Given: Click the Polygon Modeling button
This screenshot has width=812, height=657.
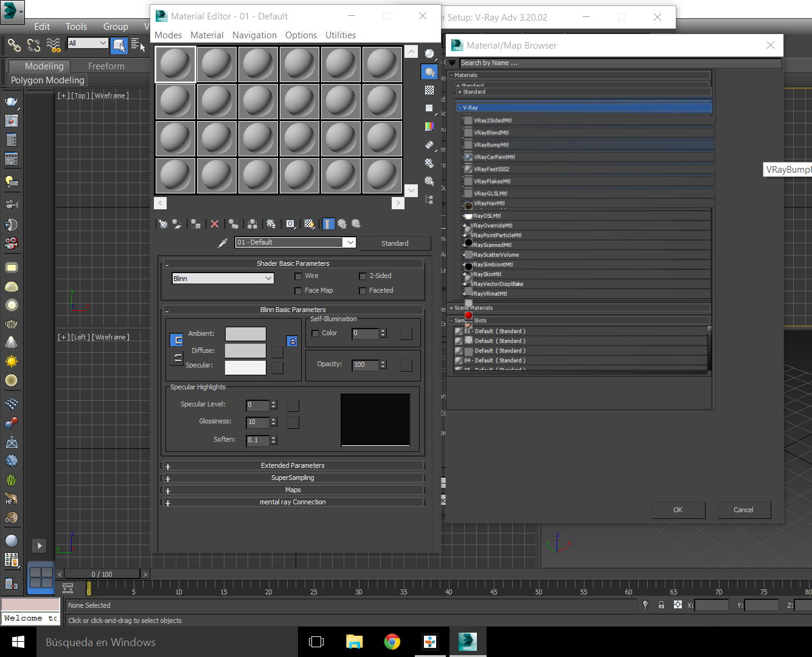Looking at the screenshot, I should pos(47,80).
